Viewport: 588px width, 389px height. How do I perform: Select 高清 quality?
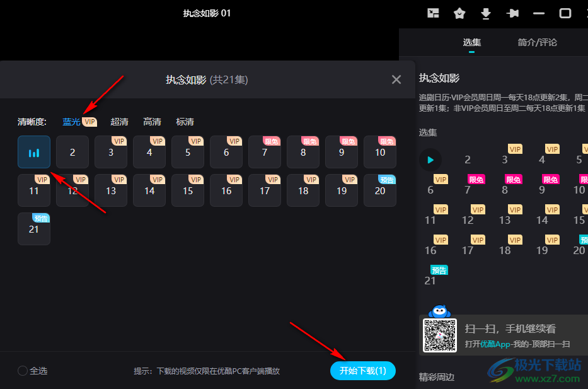click(152, 122)
